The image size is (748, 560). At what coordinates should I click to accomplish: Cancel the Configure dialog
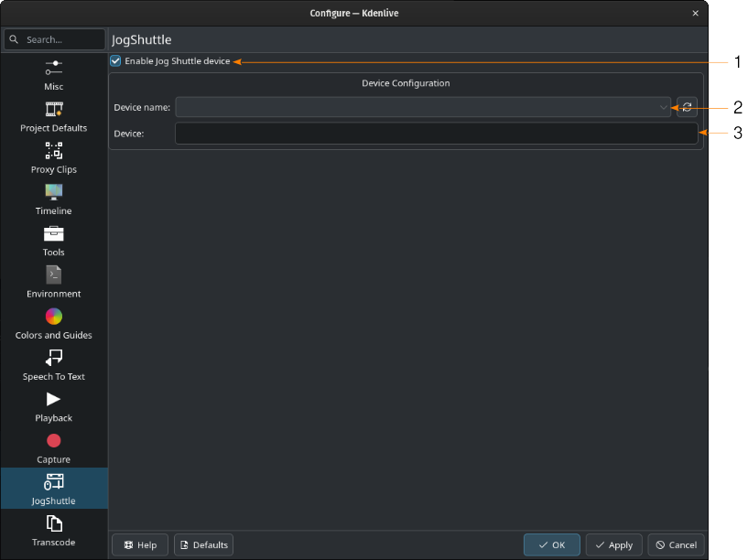676,544
